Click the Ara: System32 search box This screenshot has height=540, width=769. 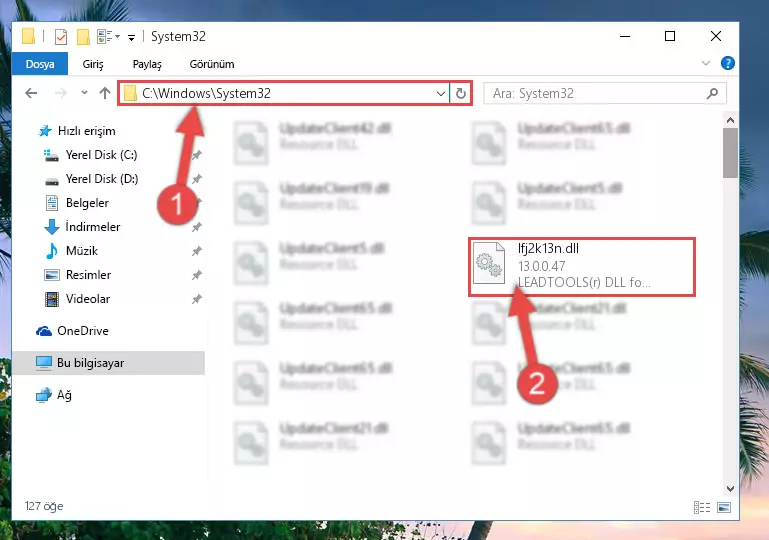pos(604,93)
